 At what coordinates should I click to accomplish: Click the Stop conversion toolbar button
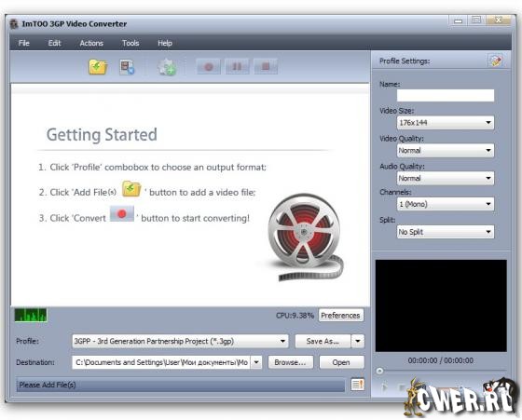coord(266,66)
